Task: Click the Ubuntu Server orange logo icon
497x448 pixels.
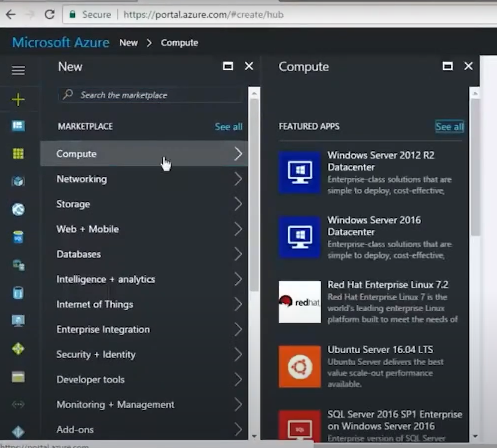Action: [x=300, y=367]
